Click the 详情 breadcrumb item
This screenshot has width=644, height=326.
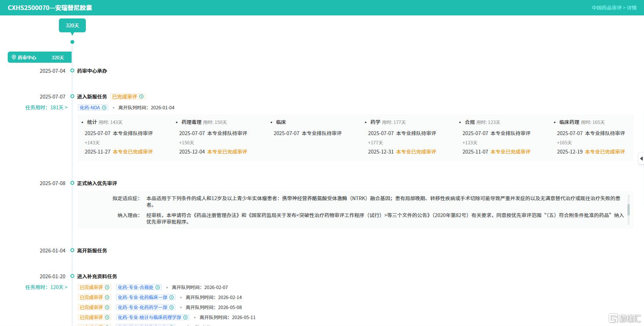pos(632,8)
